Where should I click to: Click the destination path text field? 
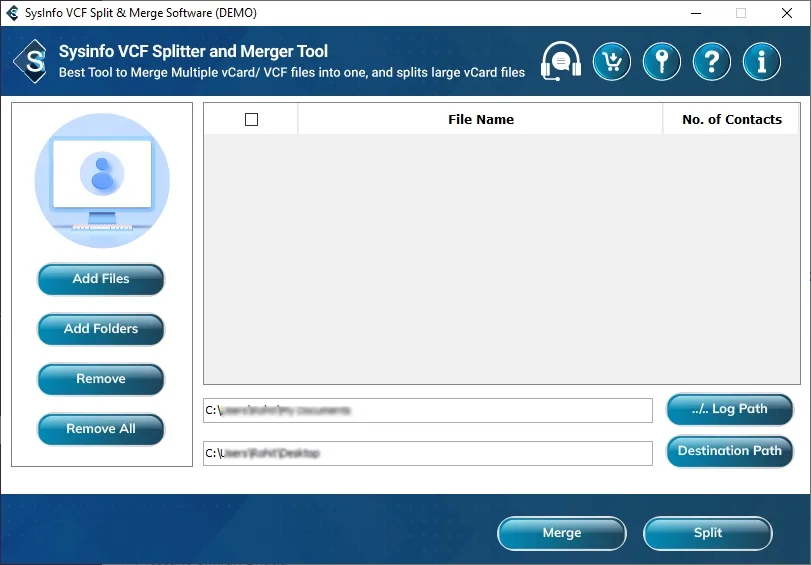click(428, 453)
